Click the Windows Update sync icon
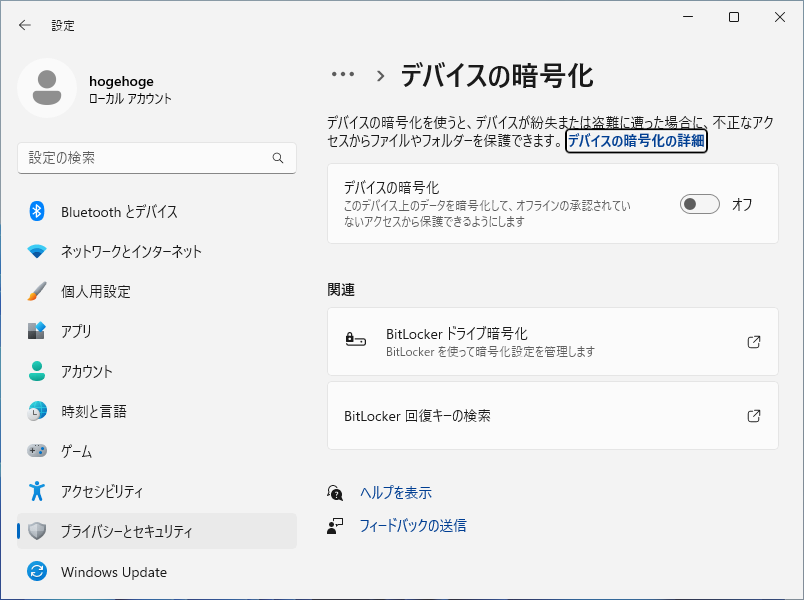This screenshot has height=600, width=804. (37, 572)
